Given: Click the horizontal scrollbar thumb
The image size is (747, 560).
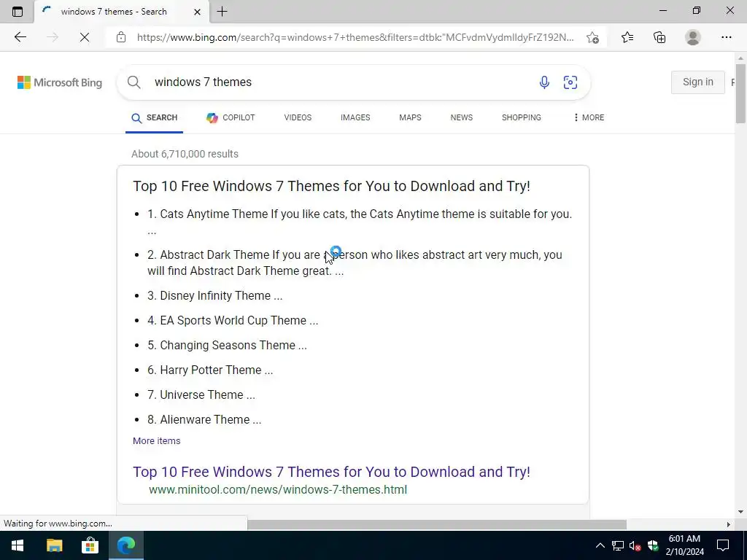Looking at the screenshot, I should click(436, 524).
